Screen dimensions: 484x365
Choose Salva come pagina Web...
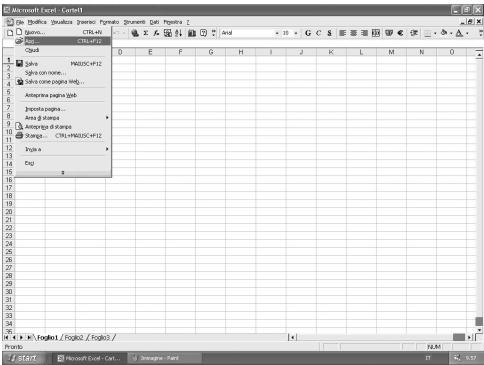tap(63, 82)
